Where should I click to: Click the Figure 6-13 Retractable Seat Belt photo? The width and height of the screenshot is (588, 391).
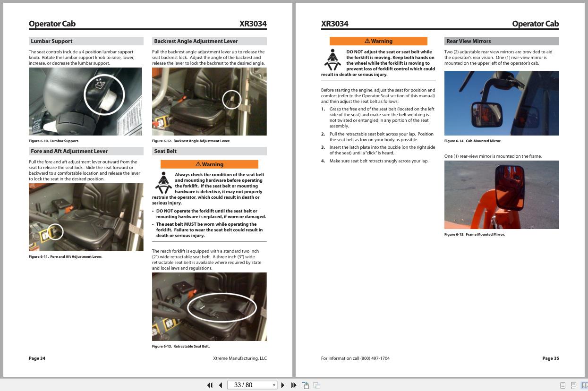[x=209, y=306]
